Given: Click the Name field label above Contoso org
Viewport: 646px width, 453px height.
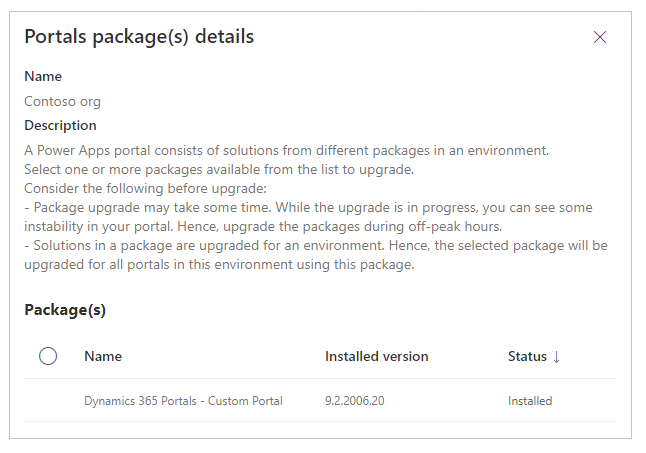Looking at the screenshot, I should click(43, 77).
